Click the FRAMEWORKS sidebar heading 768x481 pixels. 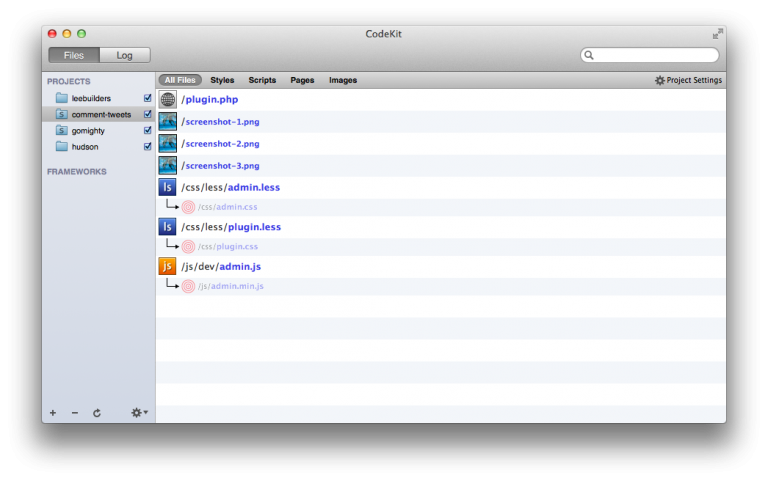coord(76,171)
